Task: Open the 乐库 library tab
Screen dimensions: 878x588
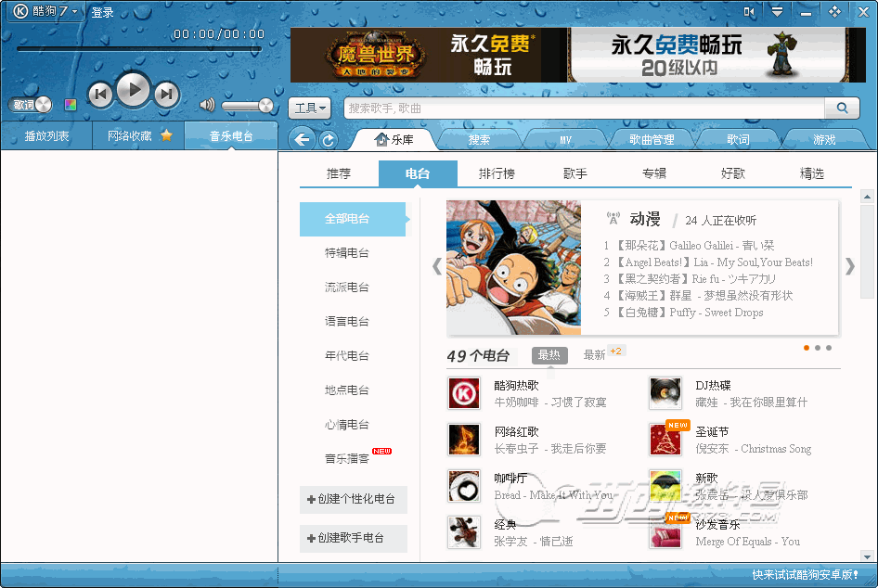Action: click(394, 140)
